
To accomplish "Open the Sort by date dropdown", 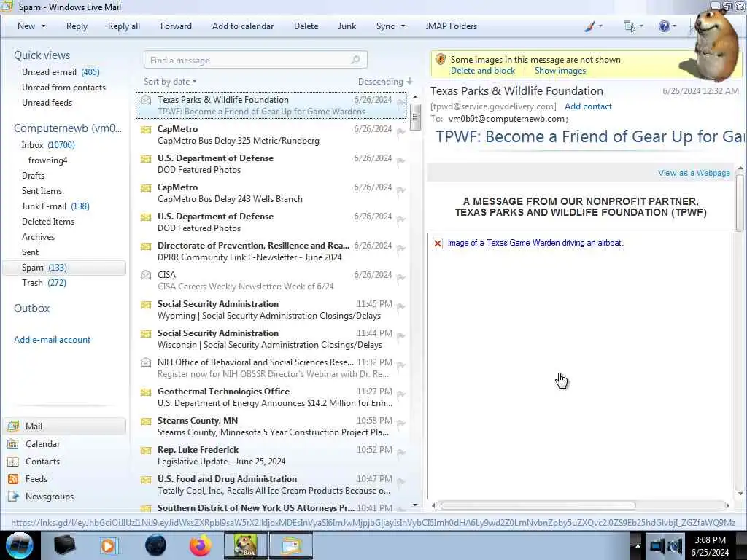I will pyautogui.click(x=170, y=82).
